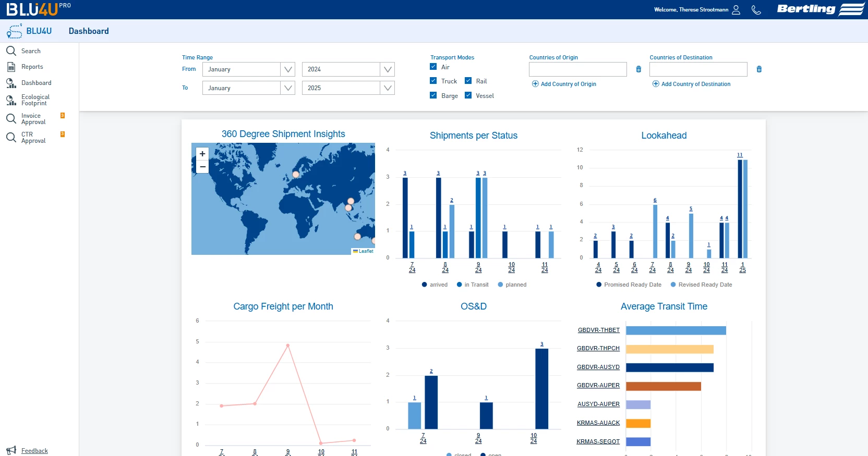Zoom in on the shipment map
Screen dimensions: 868x456
coord(202,154)
